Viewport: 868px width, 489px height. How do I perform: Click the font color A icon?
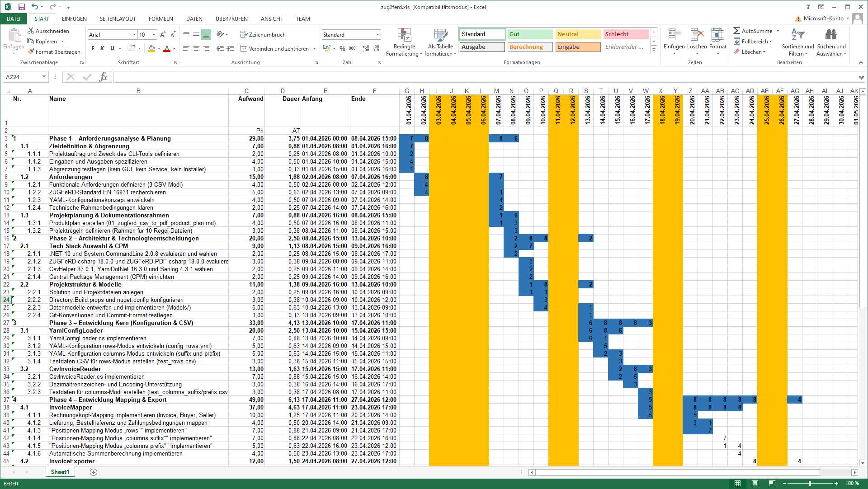click(x=167, y=48)
